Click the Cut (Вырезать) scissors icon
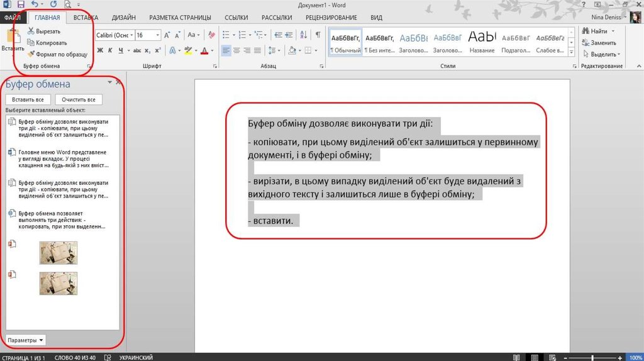The image size is (644, 361). tap(31, 31)
